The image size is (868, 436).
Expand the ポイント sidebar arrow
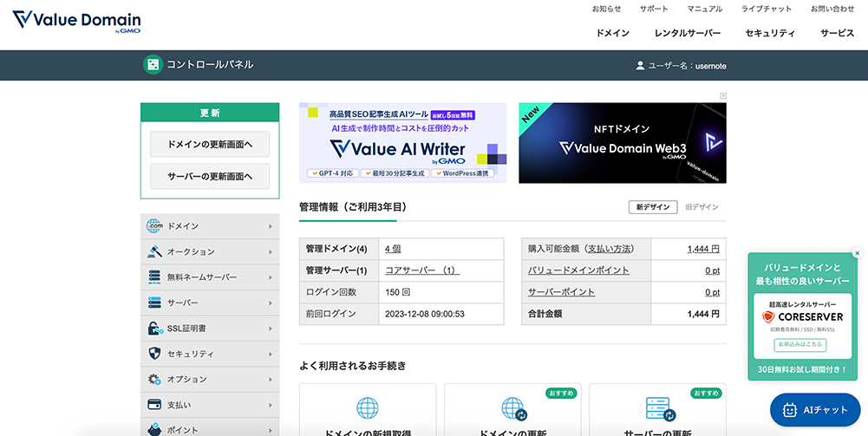click(x=271, y=430)
